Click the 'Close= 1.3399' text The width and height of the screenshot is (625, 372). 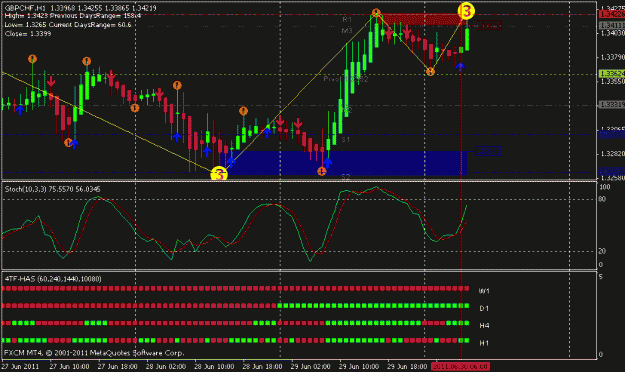(x=28, y=34)
